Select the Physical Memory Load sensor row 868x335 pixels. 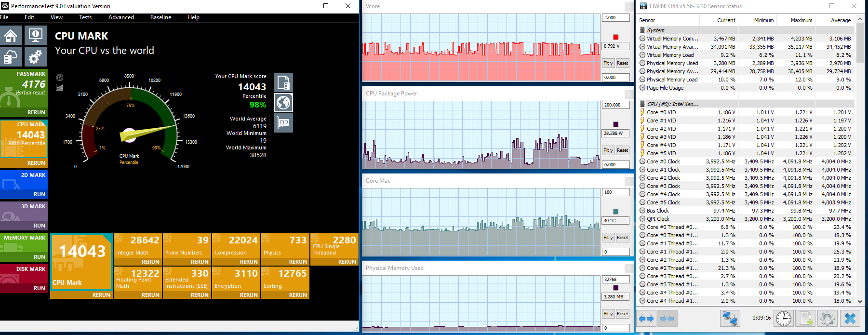(x=746, y=80)
